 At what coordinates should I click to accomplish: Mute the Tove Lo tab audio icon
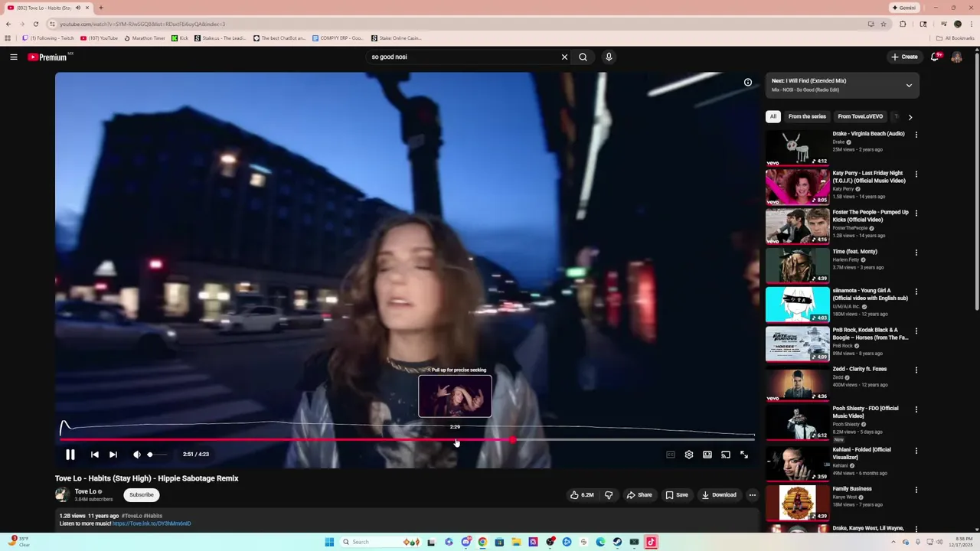pos(77,8)
